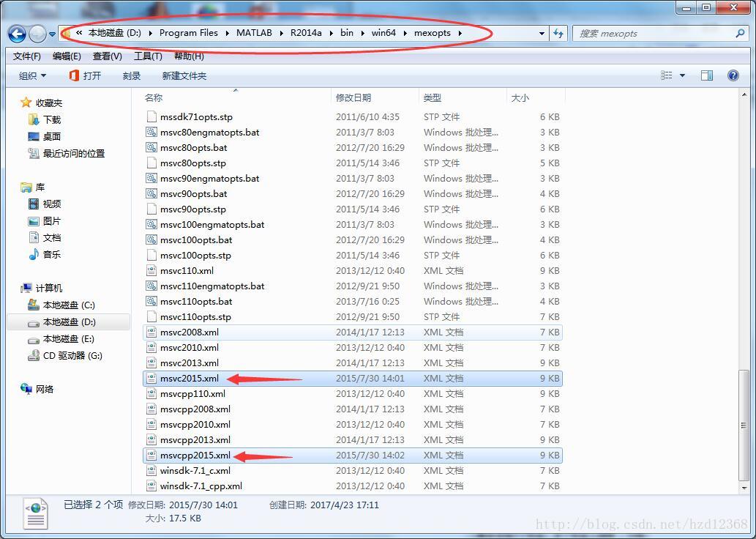Click the mssdk71opts.stp file icon
Screen dimensions: 756x539
tap(151, 116)
